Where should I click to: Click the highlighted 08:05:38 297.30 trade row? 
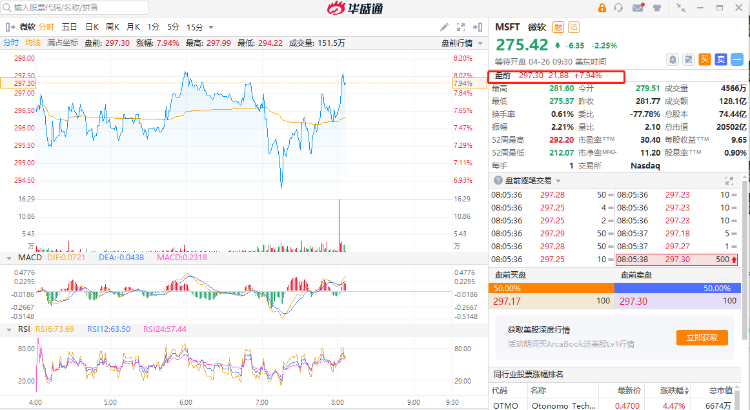[x=677, y=259]
